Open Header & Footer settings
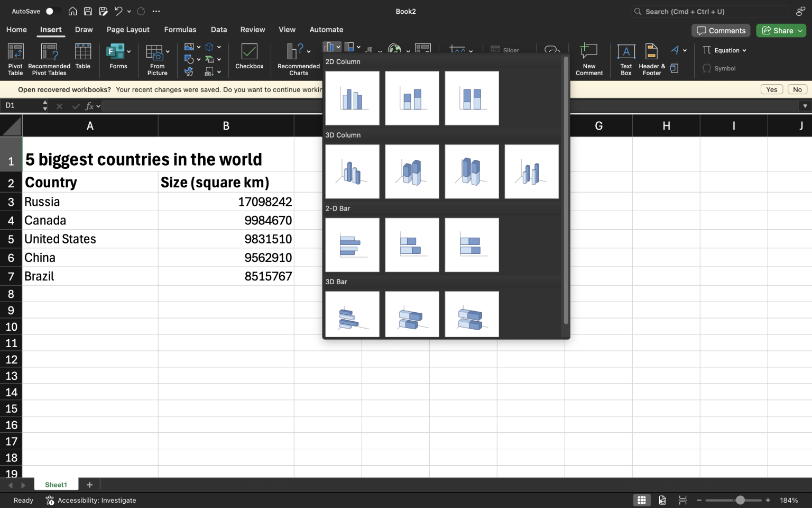The height and width of the screenshot is (508, 812). 650,59
